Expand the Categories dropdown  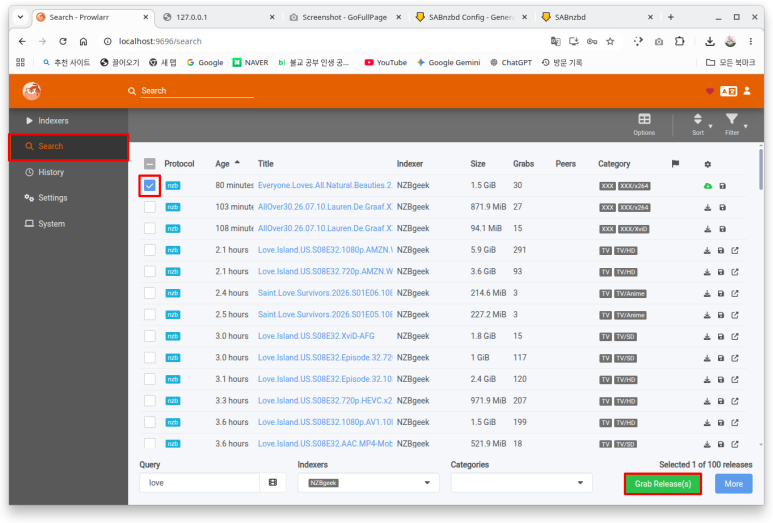click(521, 483)
